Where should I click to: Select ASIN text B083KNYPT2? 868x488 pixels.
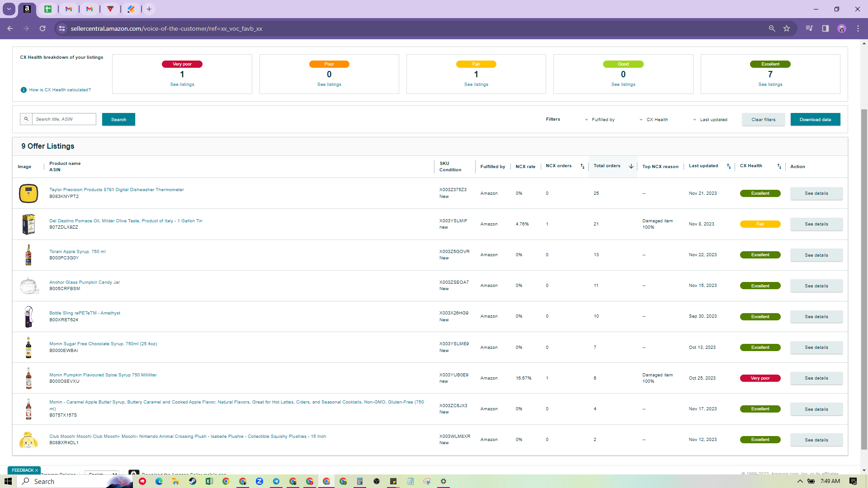[64, 197]
